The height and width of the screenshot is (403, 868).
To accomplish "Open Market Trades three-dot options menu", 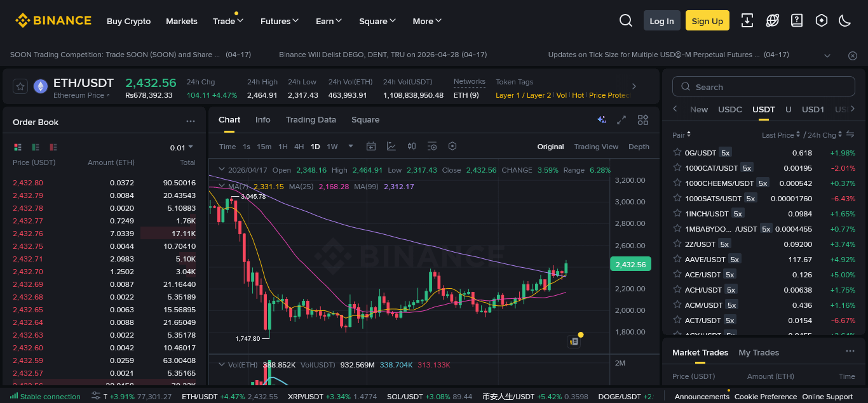I will [x=850, y=351].
